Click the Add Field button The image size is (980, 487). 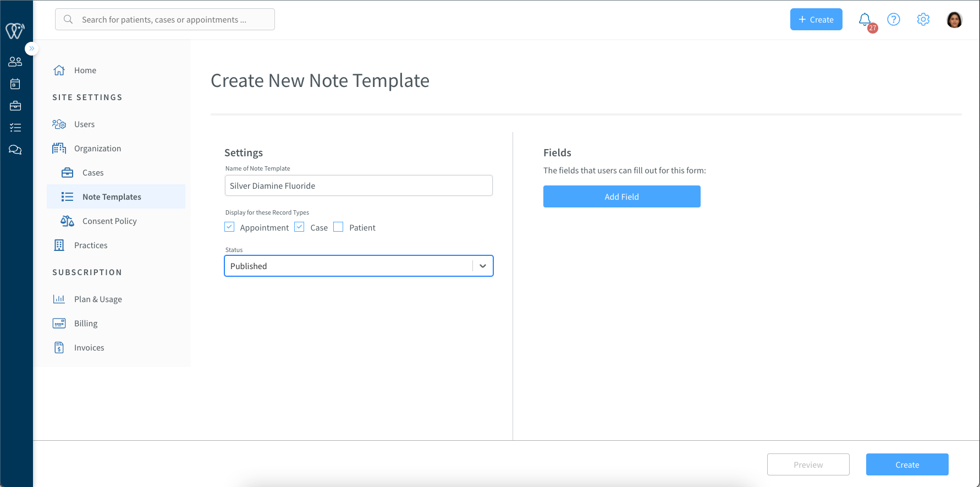(622, 196)
